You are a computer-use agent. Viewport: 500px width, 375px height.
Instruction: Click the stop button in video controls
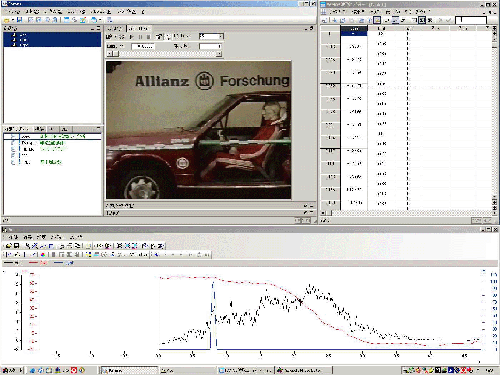(x=148, y=37)
